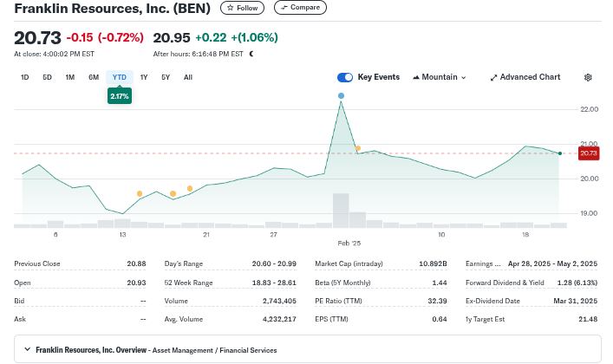Click the Ask label
Viewport: 613px width, 364px height.
tap(20, 319)
